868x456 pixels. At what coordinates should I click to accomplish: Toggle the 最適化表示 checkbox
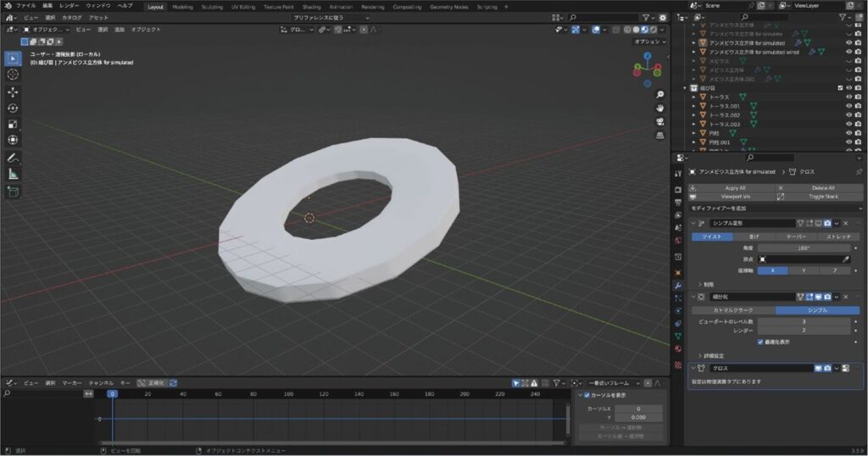point(760,342)
